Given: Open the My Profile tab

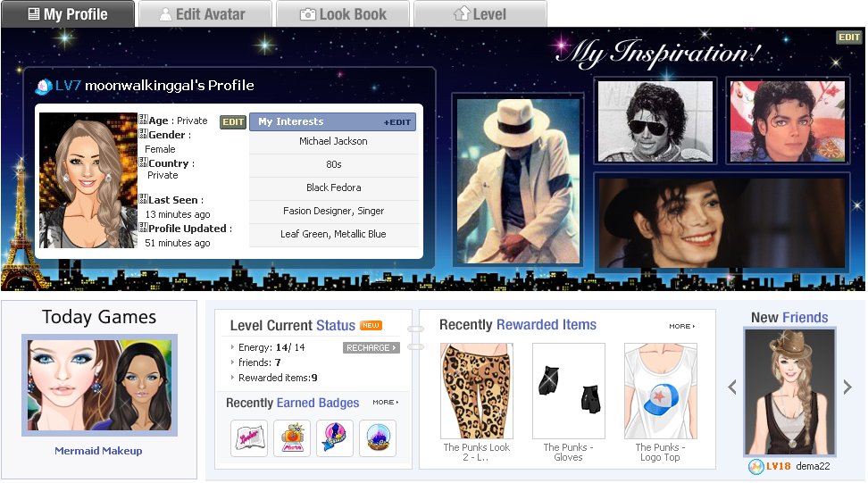Looking at the screenshot, I should pos(68,13).
